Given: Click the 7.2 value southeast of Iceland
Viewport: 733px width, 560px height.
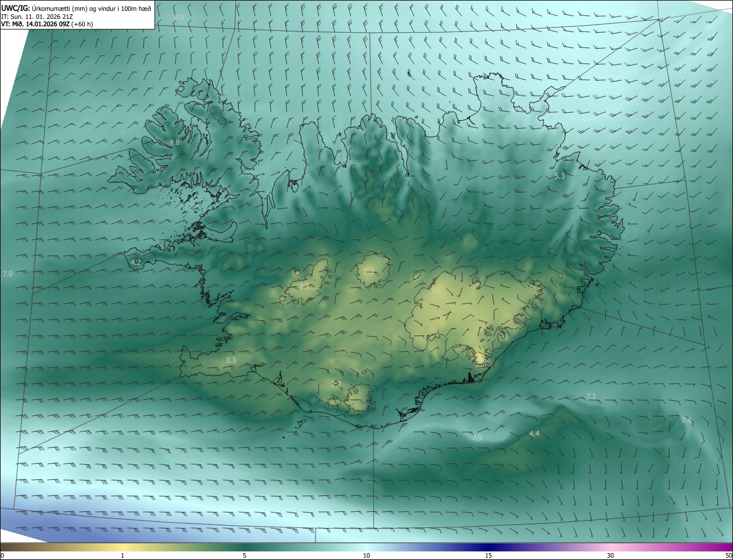Looking at the screenshot, I should pyautogui.click(x=591, y=397).
